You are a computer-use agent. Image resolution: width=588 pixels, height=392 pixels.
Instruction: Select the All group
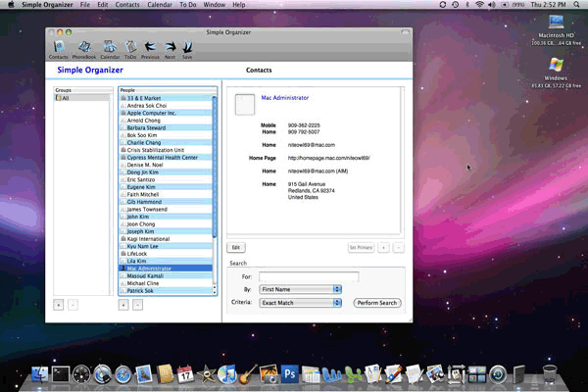tap(82, 98)
